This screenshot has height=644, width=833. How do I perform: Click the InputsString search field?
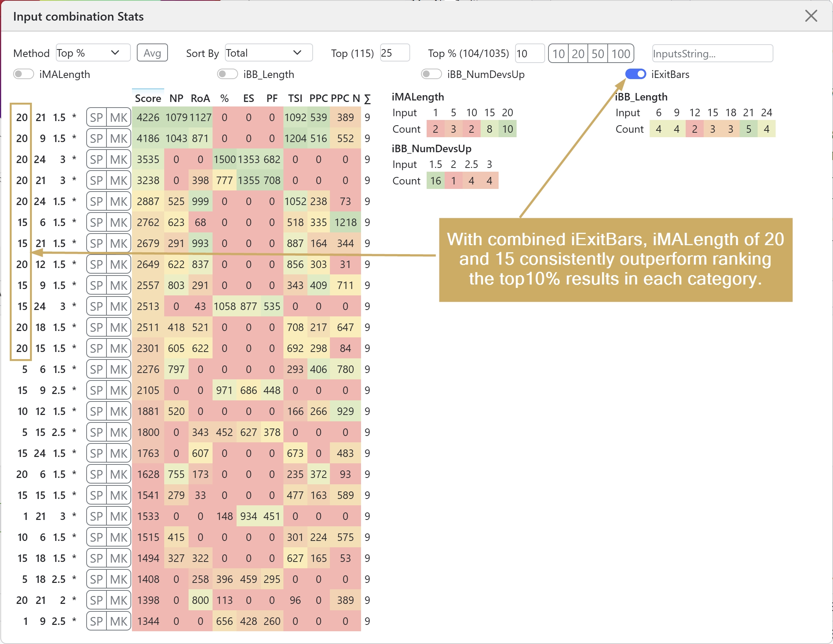(712, 53)
